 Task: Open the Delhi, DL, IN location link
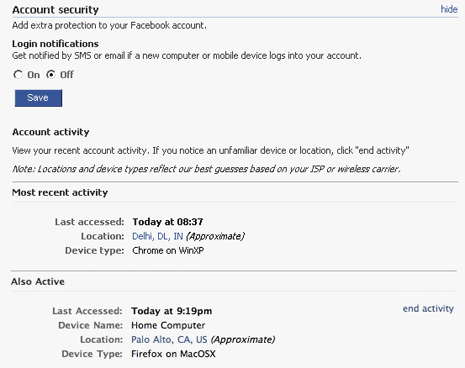tap(158, 236)
